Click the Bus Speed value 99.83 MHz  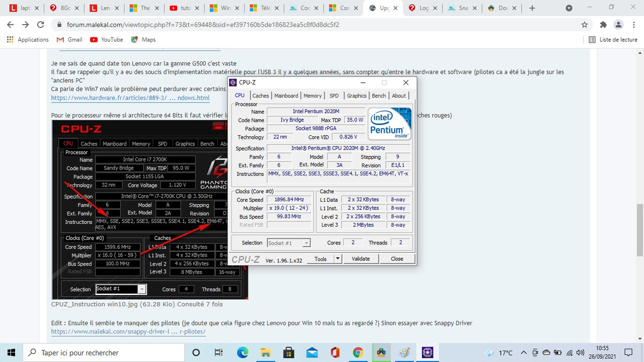(289, 217)
